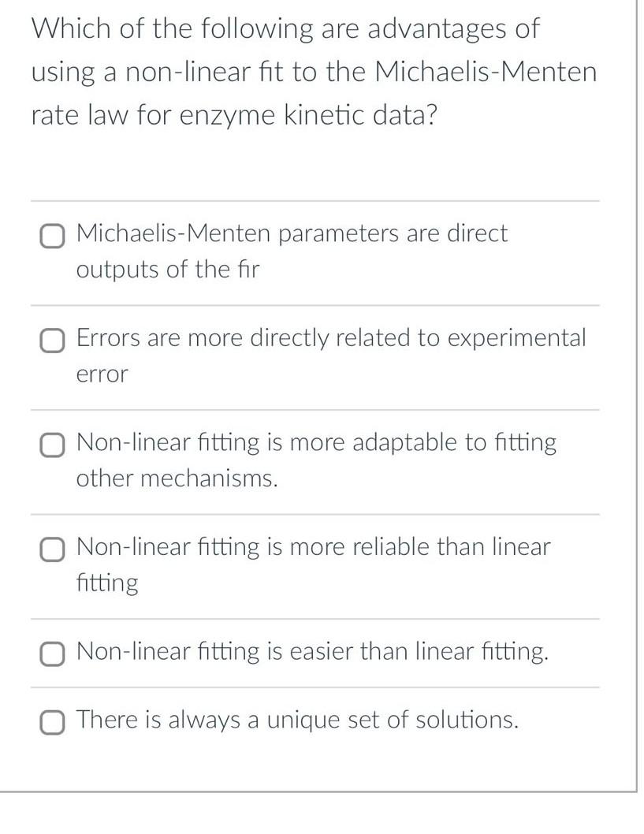Tick 'Errors are more directly related' checkbox
The image size is (644, 834).
[x=53, y=340]
